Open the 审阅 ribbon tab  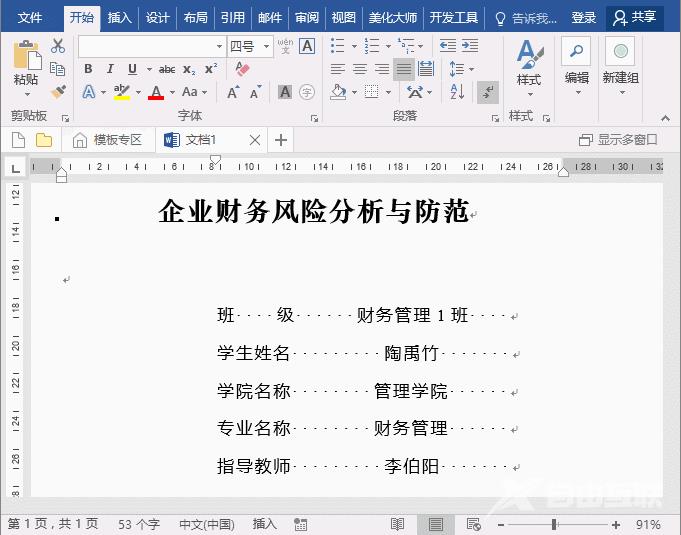(307, 17)
